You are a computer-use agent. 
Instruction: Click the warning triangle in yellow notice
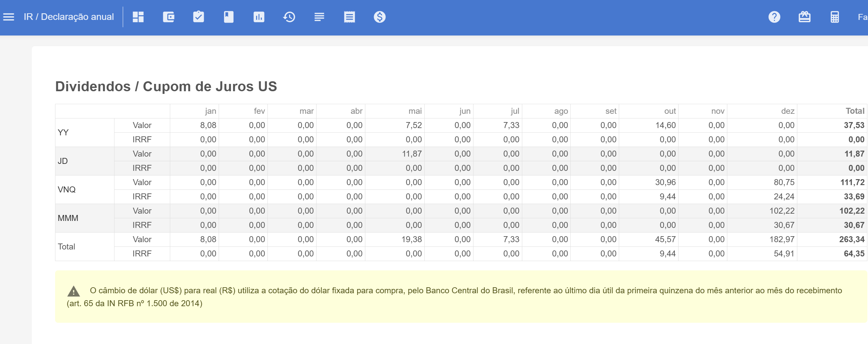[73, 291]
